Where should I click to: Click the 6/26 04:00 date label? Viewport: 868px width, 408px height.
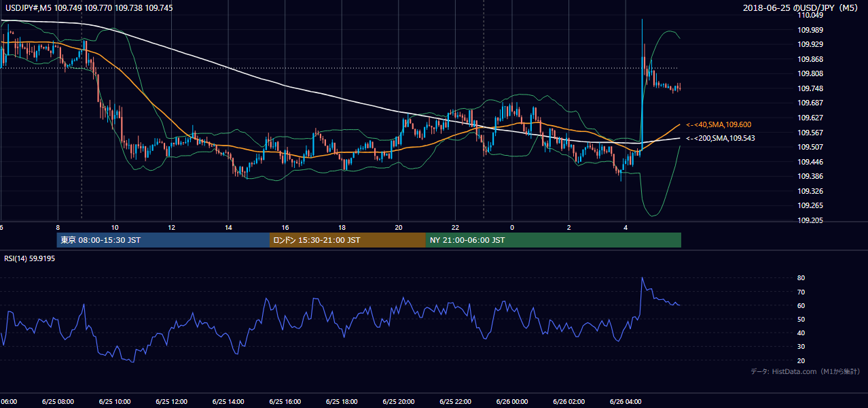626,401
